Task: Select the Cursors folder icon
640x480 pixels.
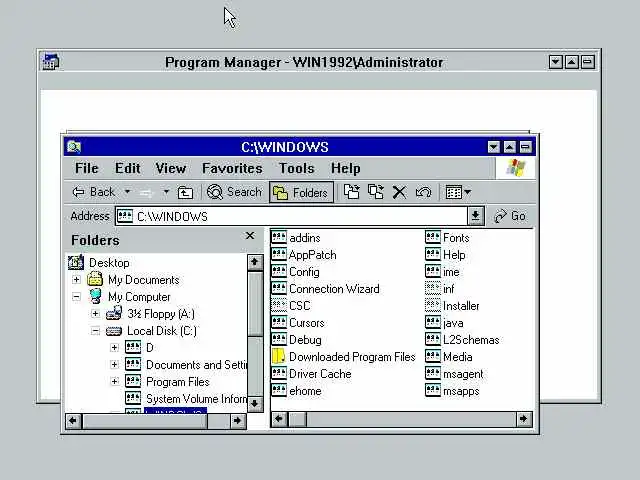Action: (279, 322)
